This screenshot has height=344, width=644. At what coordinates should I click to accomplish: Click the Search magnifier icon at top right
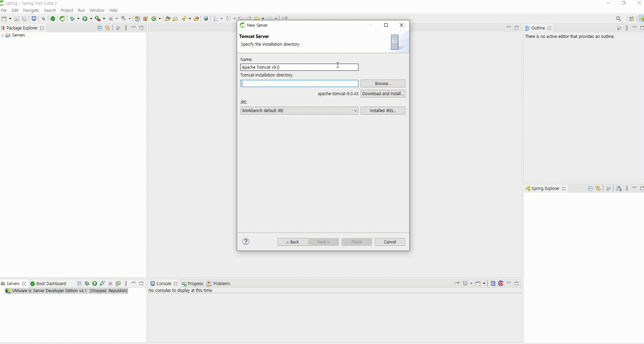619,19
